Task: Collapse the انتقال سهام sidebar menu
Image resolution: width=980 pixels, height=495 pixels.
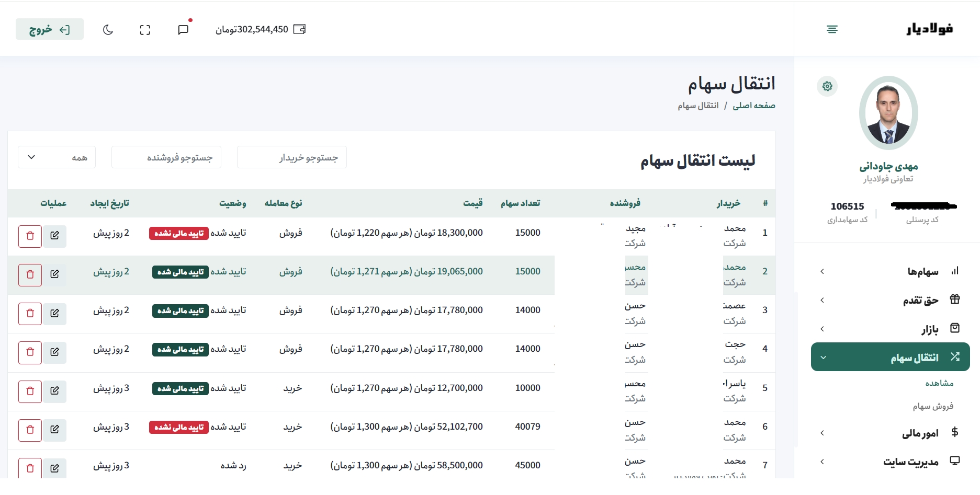Action: click(x=889, y=358)
